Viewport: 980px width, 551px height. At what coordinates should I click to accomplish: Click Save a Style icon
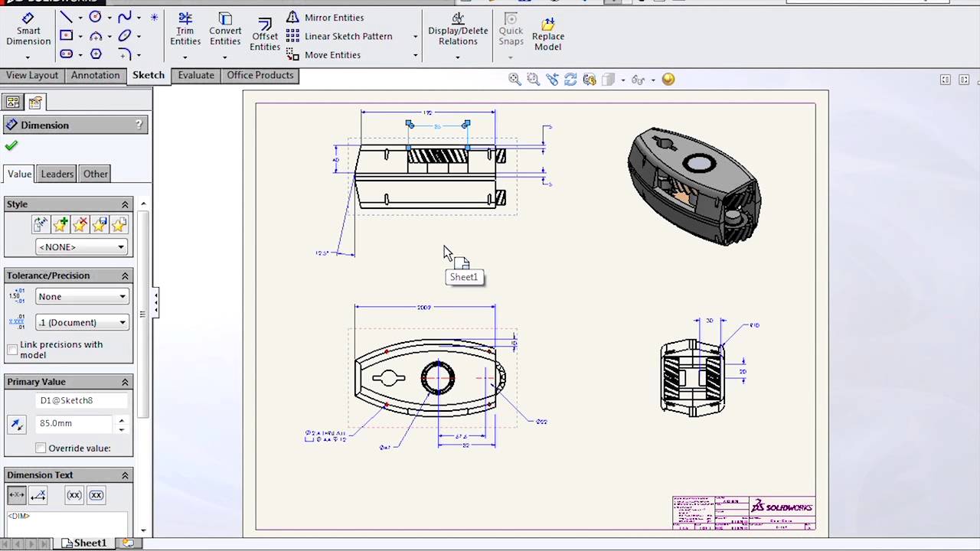pos(99,224)
